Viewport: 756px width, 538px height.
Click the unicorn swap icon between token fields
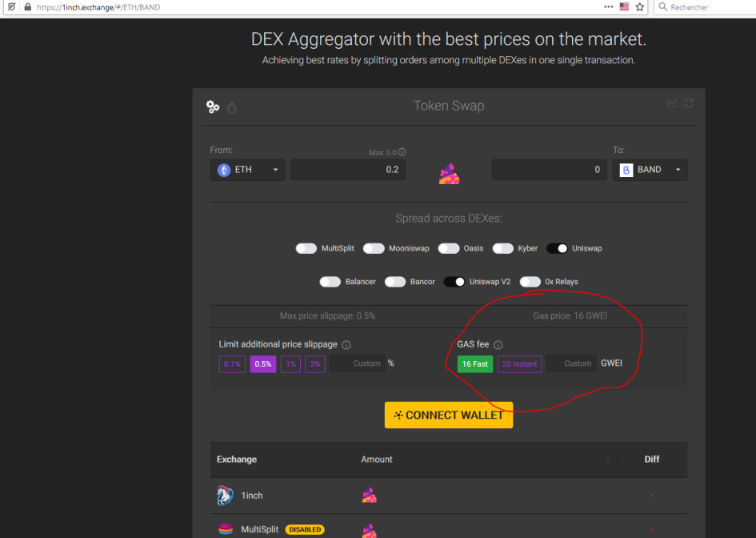pyautogui.click(x=449, y=173)
